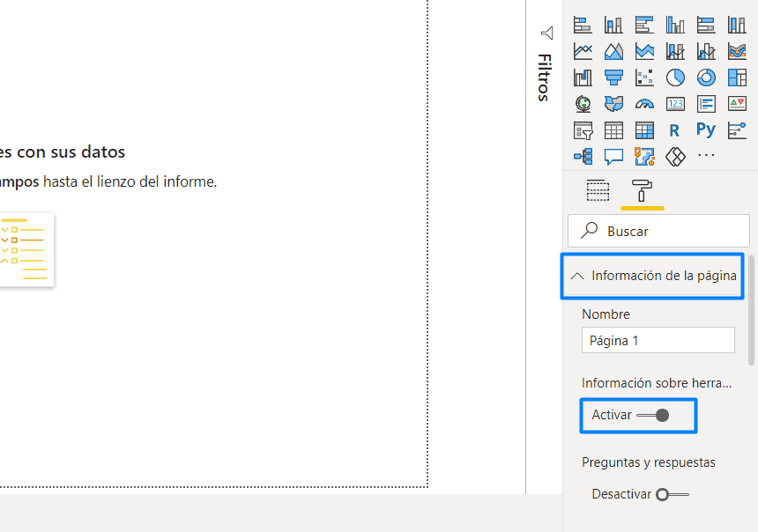Add a Python script visual
Screen dimensions: 758x532
point(706,129)
